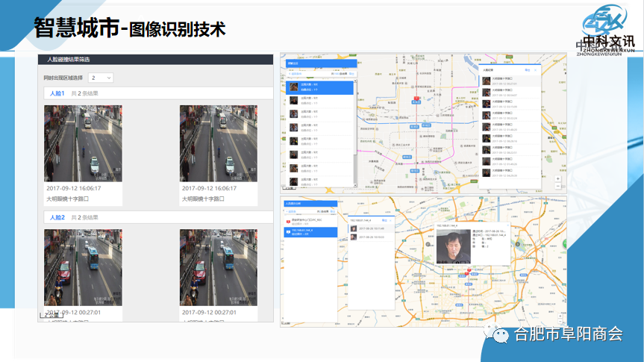The image size is (644, 362).
Task: Click 返回条件 back link in upper map
Action: [x=295, y=74]
